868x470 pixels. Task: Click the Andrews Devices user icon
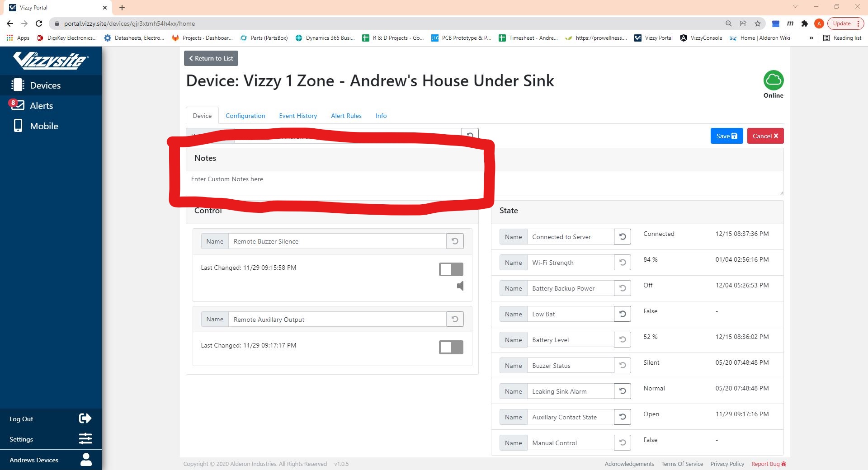[86, 460]
